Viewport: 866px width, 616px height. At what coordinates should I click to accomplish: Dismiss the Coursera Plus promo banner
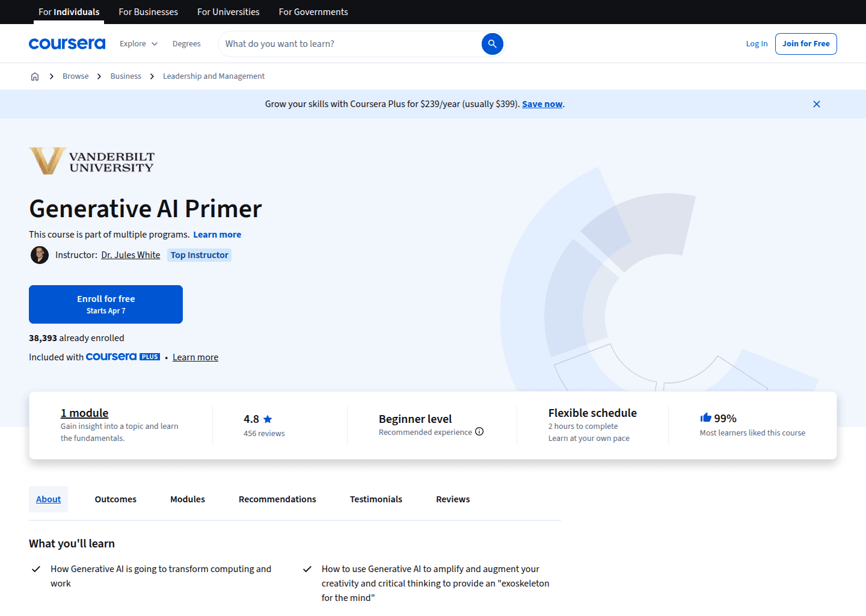816,103
